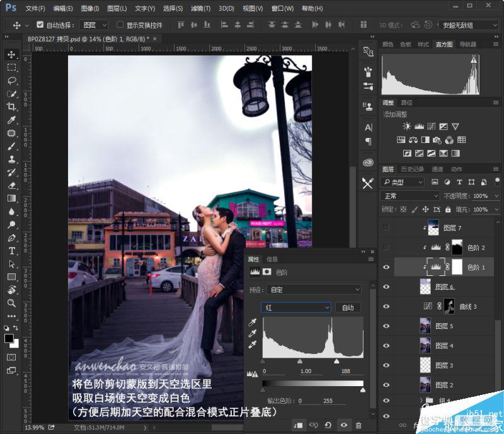This screenshot has width=504, height=434.
Task: Open the 文件(F) menu
Action: point(35,8)
